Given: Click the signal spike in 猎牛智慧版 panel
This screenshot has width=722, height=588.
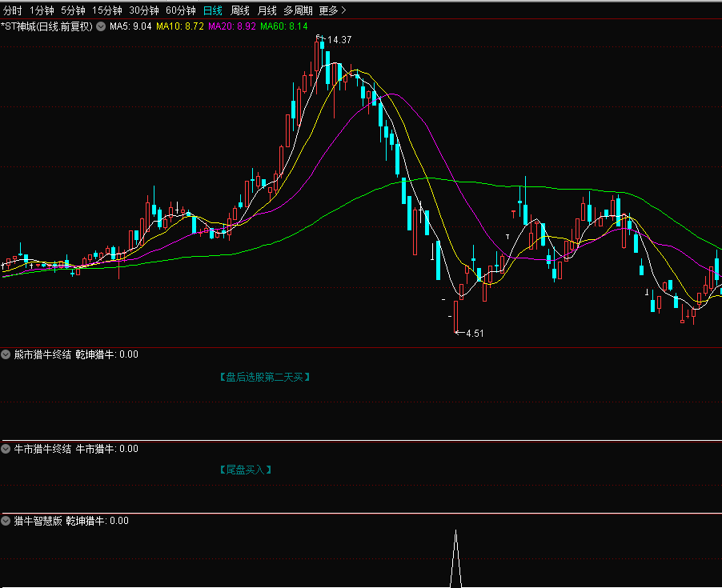Looking at the screenshot, I should [456, 558].
